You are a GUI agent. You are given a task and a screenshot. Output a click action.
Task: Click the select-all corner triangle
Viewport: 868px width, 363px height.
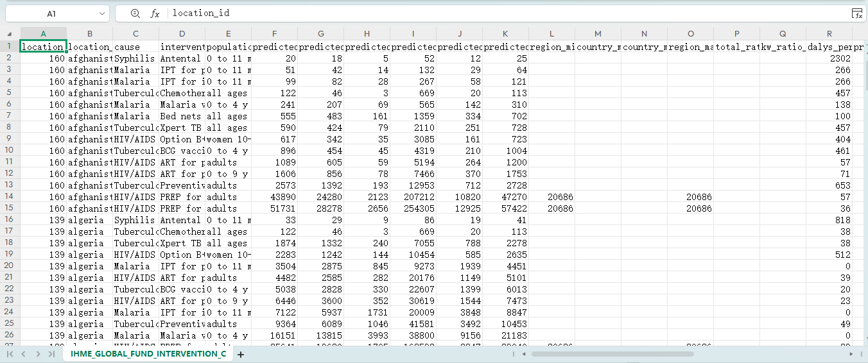(x=10, y=34)
